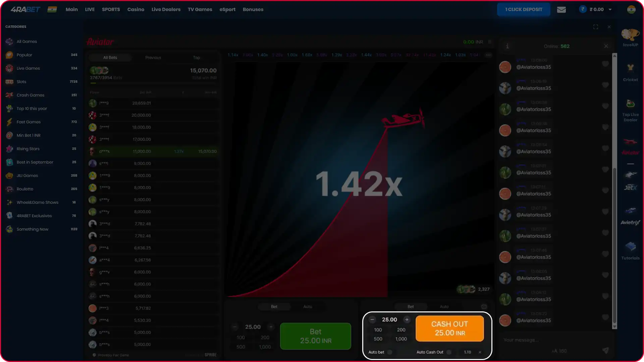This screenshot has width=644, height=362.
Task: Set right panel bet to 100
Action: (x=378, y=330)
